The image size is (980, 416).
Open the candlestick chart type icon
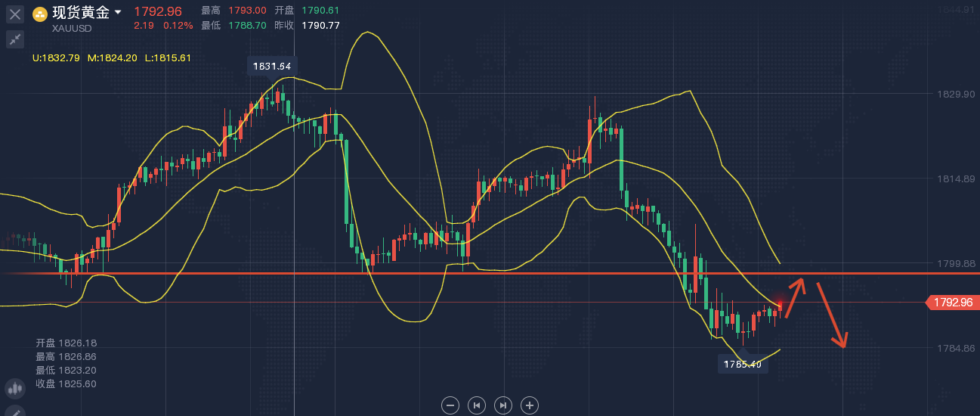coord(15,389)
